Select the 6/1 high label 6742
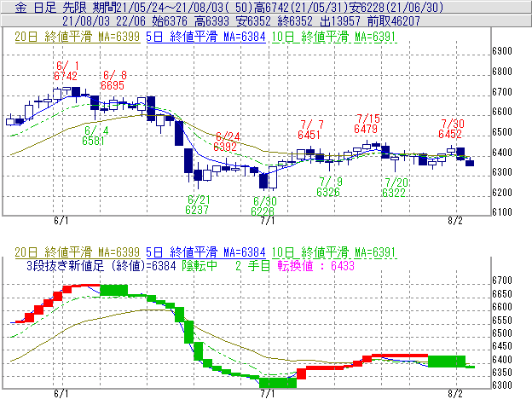Image resolution: width=532 pixels, height=405 pixels. point(66,76)
